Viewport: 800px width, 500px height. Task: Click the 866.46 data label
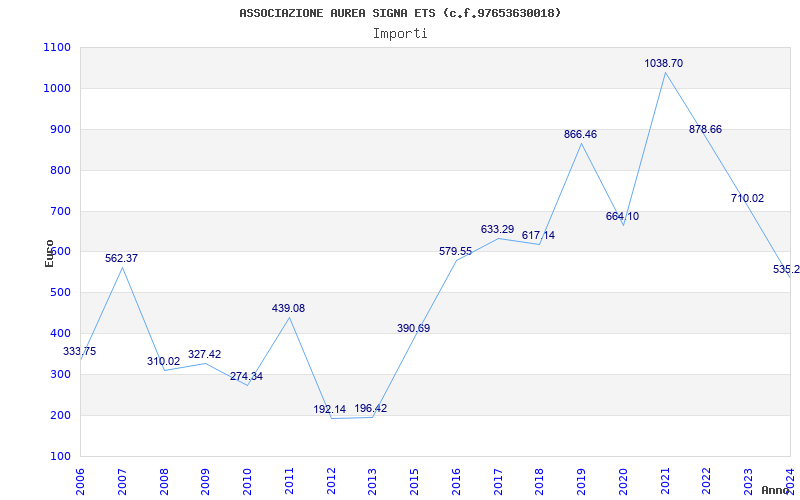[580, 134]
